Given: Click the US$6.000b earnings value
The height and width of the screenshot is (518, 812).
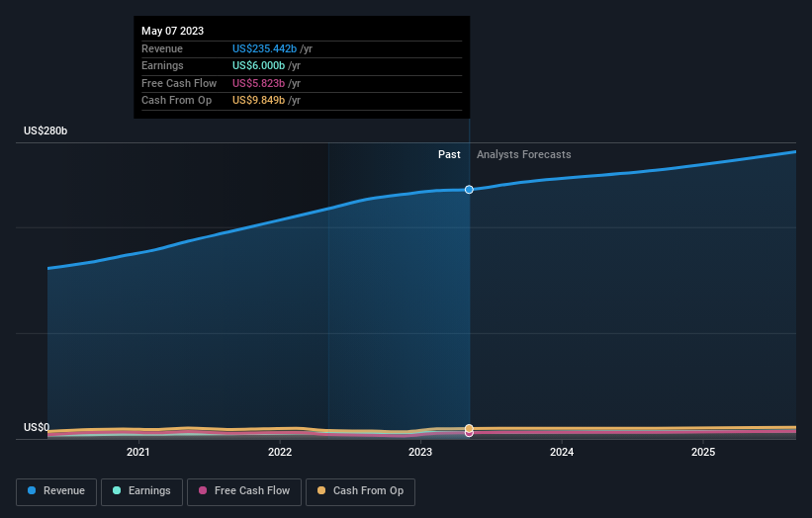Looking at the screenshot, I should 258,65.
